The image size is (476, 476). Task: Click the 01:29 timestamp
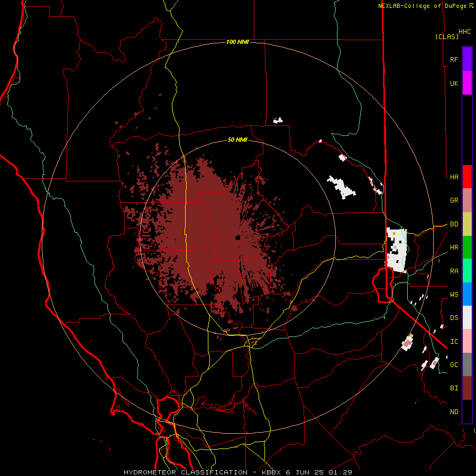coord(340,472)
